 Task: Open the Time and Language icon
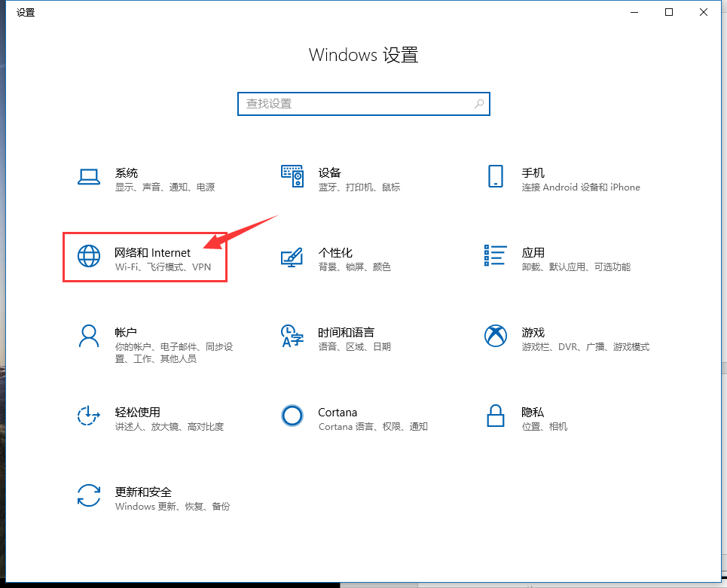tap(292, 336)
